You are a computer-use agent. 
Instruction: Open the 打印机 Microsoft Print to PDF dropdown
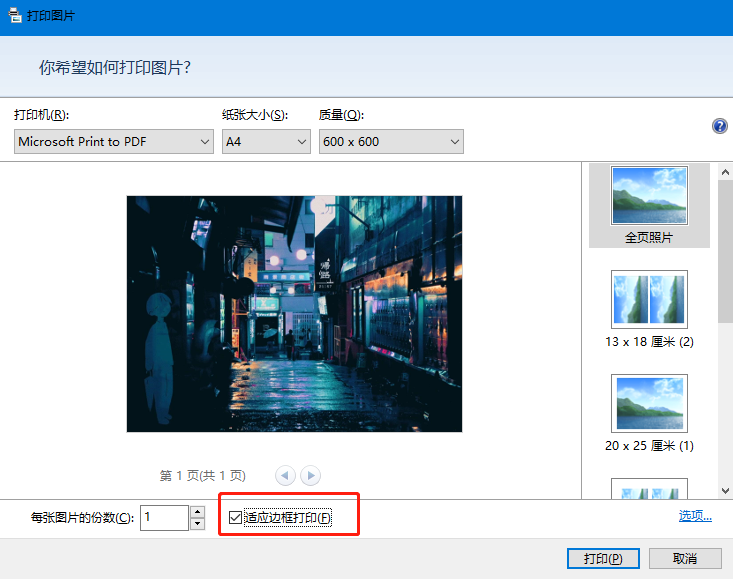114,142
